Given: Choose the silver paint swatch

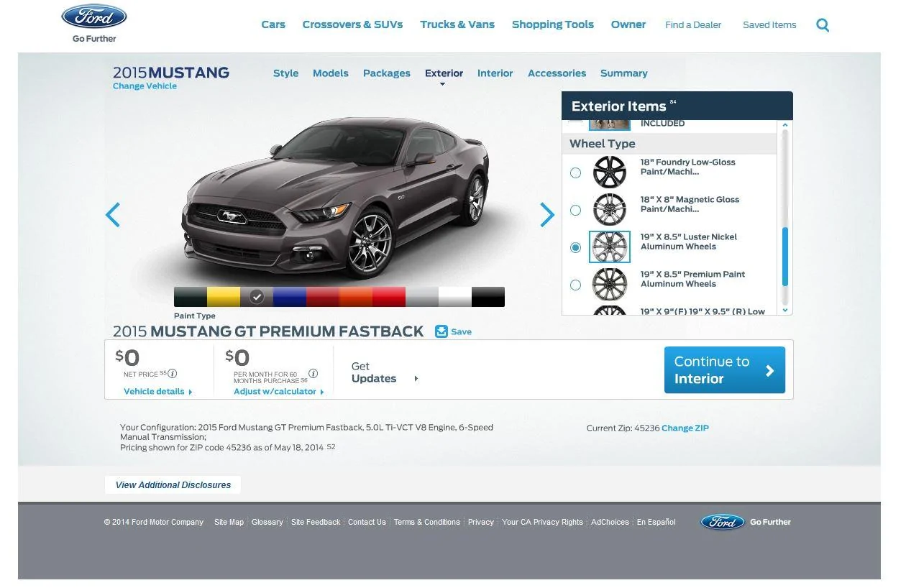Looking at the screenshot, I should 422,297.
